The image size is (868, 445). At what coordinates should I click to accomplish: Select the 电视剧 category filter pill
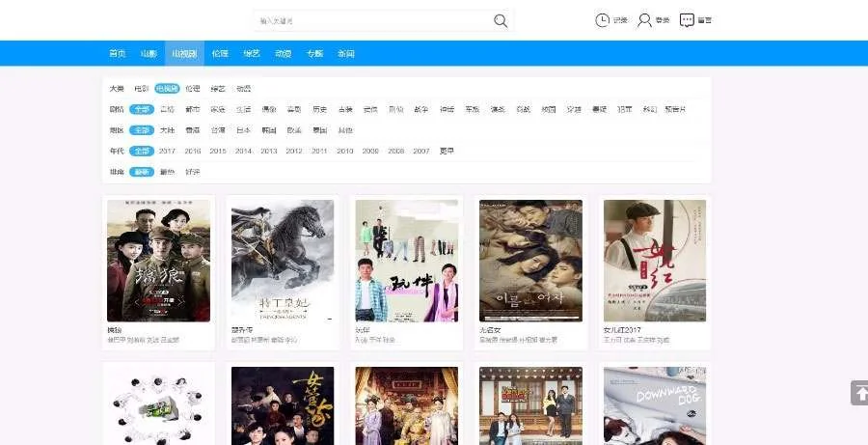click(x=168, y=89)
